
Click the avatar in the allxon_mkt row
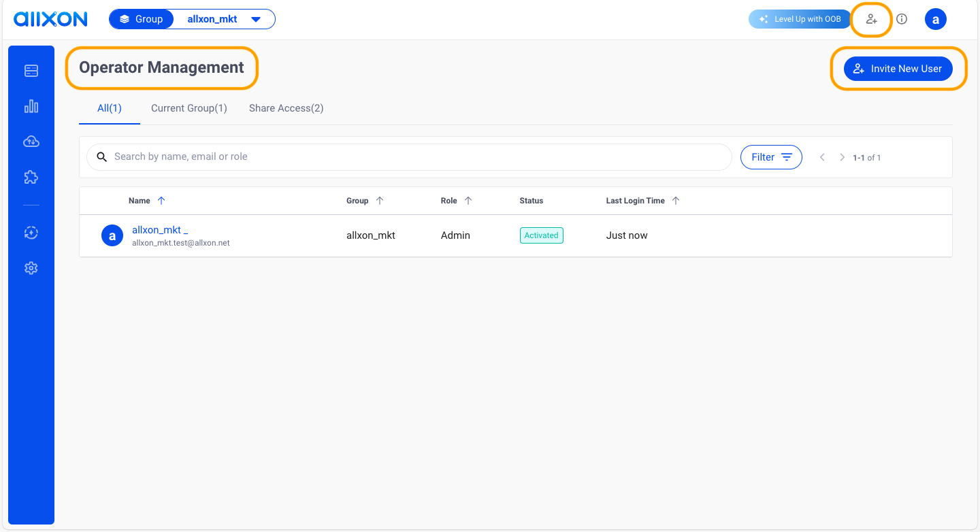pos(112,235)
